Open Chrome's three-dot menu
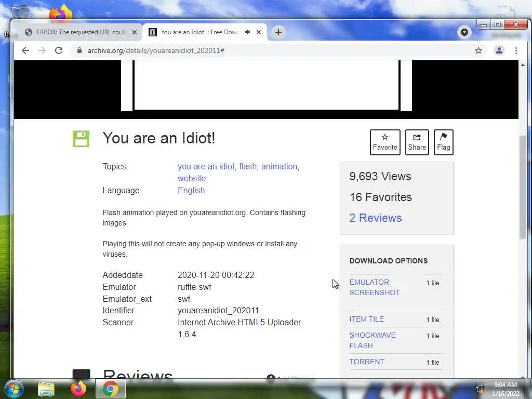This screenshot has height=399, width=532. point(516,50)
